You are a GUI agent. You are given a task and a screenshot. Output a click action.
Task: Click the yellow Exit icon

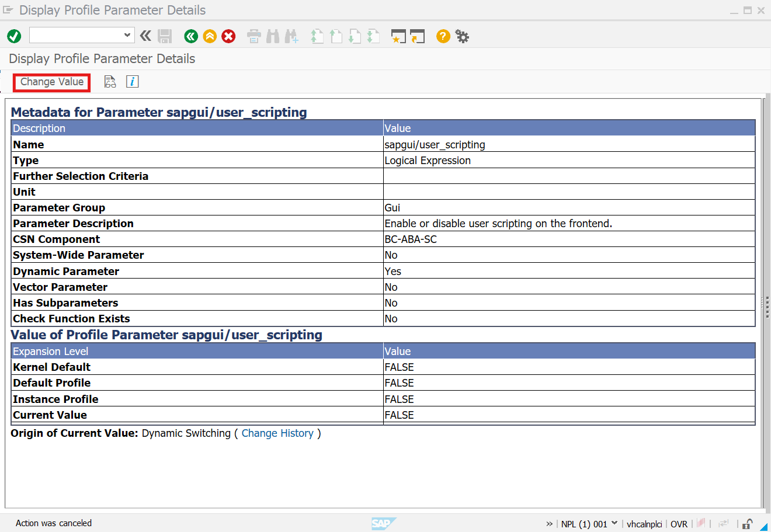tap(210, 36)
